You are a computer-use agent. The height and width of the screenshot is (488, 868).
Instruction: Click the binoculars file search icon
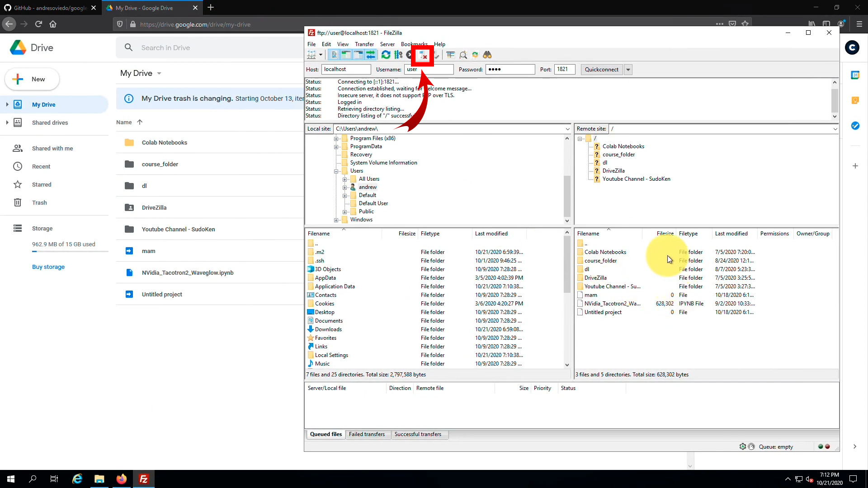point(487,55)
